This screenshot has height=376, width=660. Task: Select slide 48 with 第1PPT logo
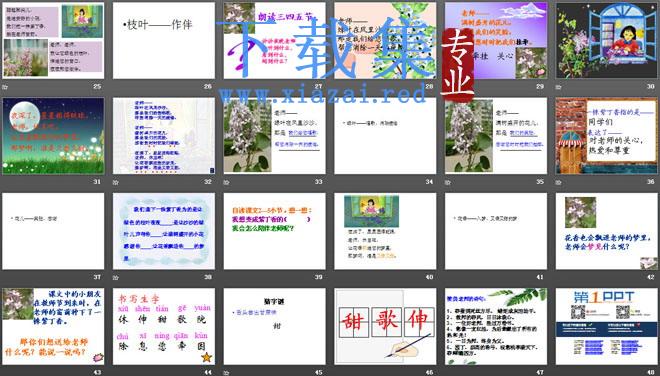point(607,326)
